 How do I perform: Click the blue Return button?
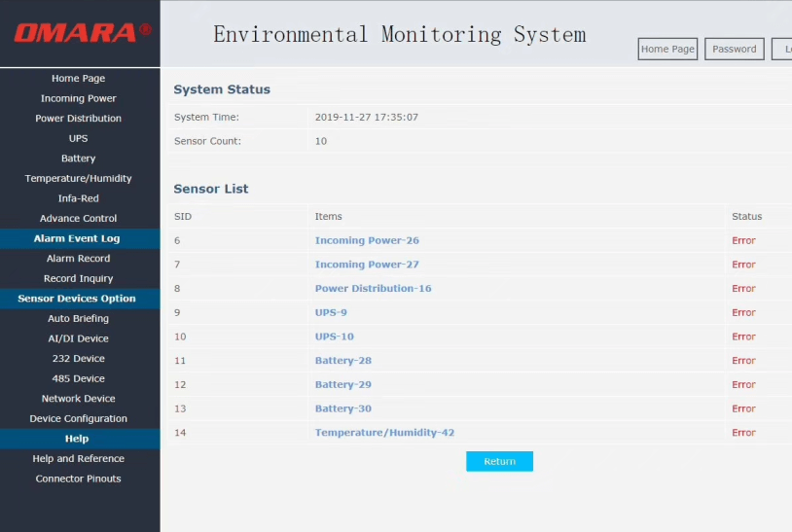tap(499, 461)
